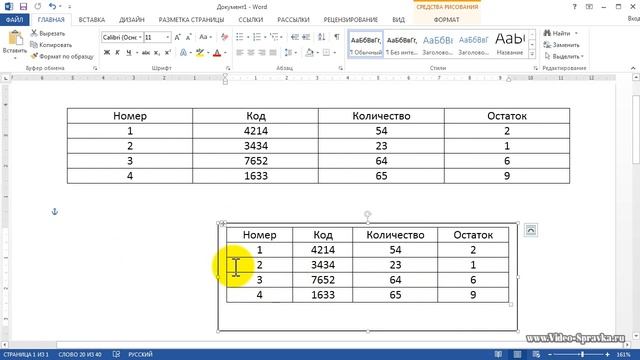640x360 pixels.
Task: Click the table move handle in the text box
Action: coord(223,223)
